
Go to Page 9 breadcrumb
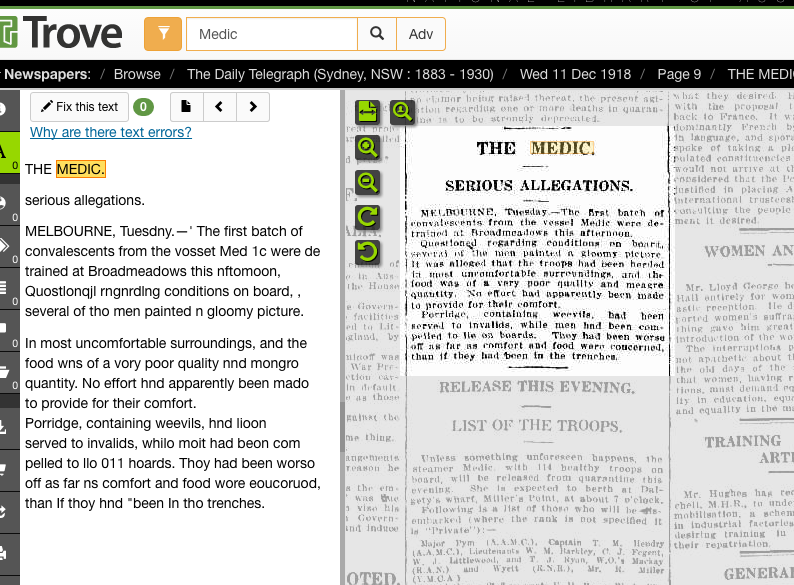point(679,74)
